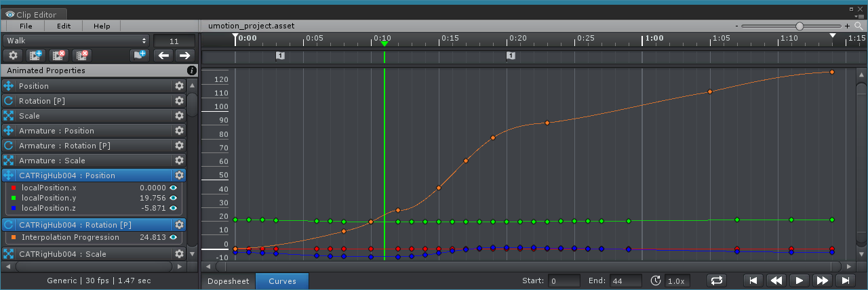Hide the localPosition.x curve

tap(173, 188)
